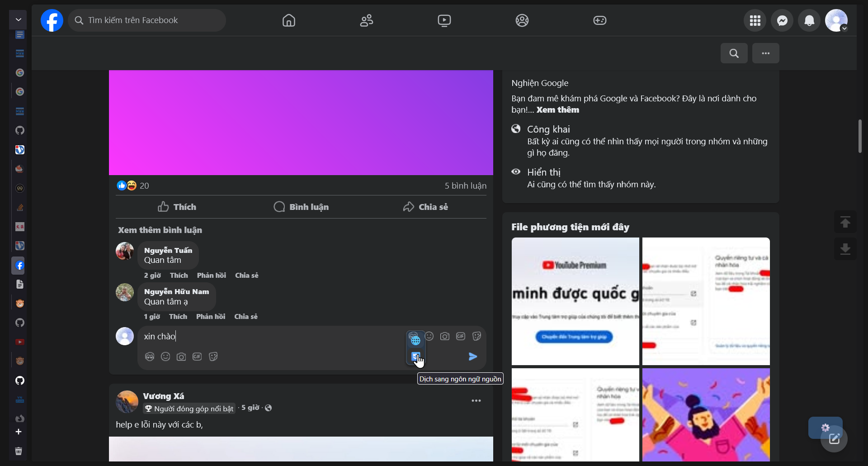
Task: Open the Watch video icon in top navigation
Action: 444,20
